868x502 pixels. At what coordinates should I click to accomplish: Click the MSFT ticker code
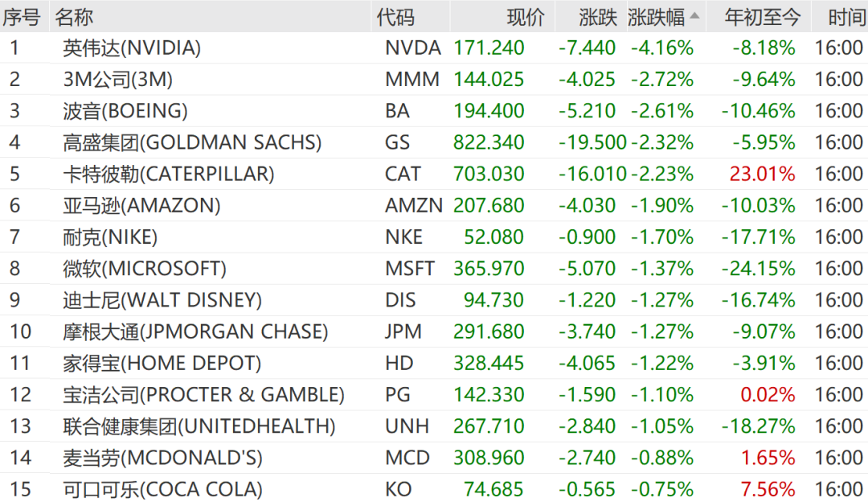[410, 269]
